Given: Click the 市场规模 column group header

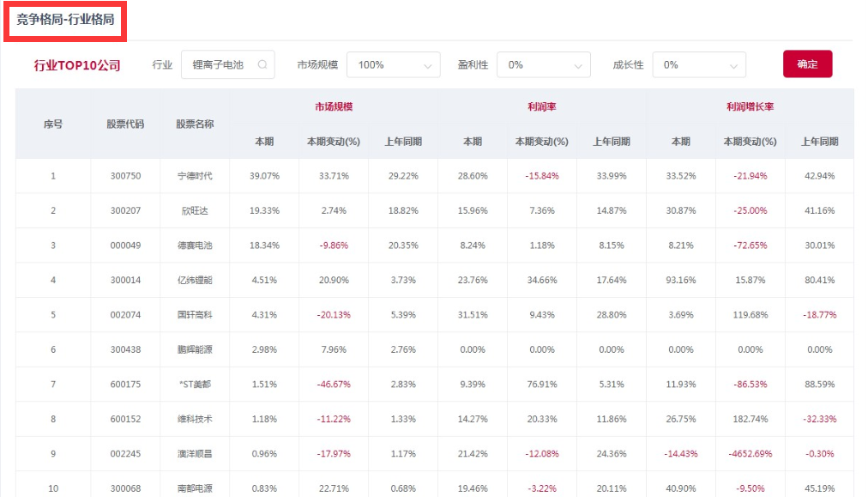Looking at the screenshot, I should click(334, 107).
